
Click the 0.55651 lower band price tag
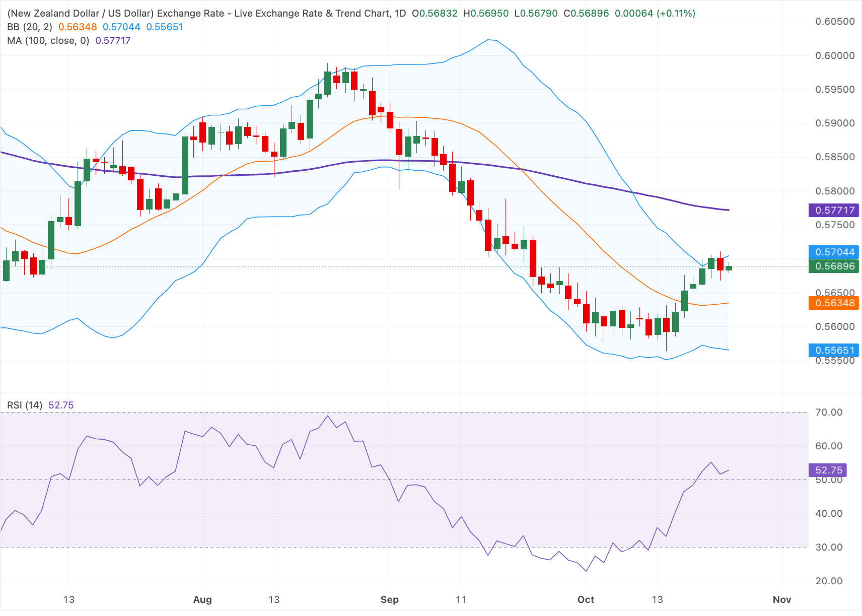834,350
